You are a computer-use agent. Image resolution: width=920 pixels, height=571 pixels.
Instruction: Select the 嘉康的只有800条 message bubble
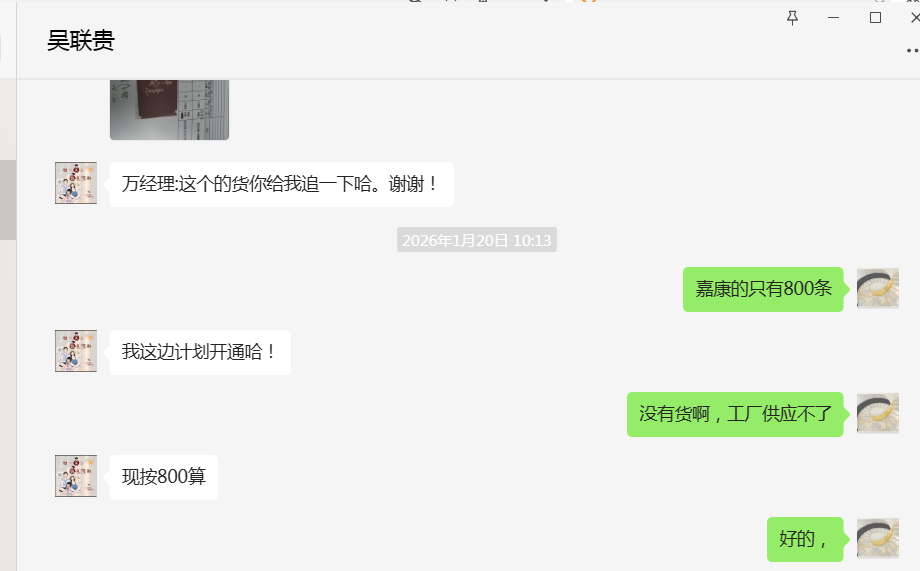763,289
